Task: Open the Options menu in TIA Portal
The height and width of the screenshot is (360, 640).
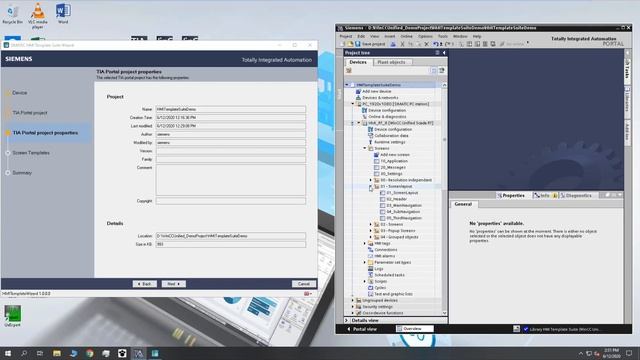Action: [x=425, y=36]
